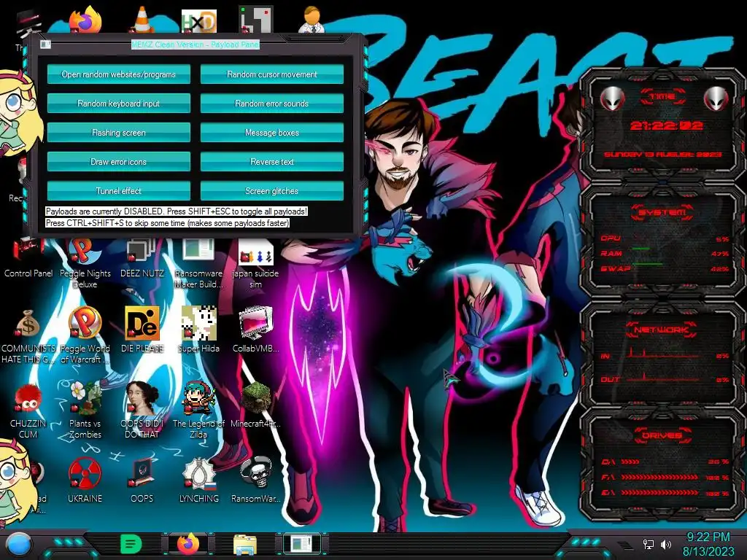The width and height of the screenshot is (747, 560).
Task: Toggle Tunnel effect payload
Action: point(119,191)
